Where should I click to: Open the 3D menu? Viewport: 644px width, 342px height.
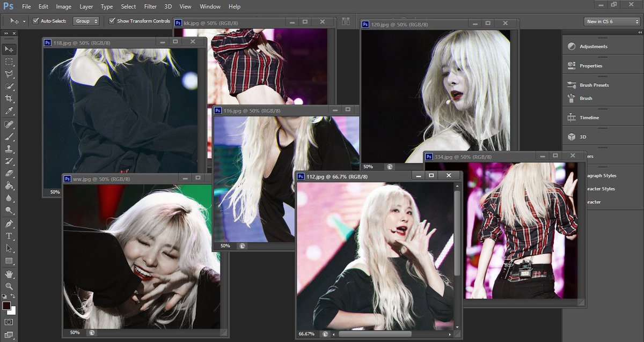168,6
